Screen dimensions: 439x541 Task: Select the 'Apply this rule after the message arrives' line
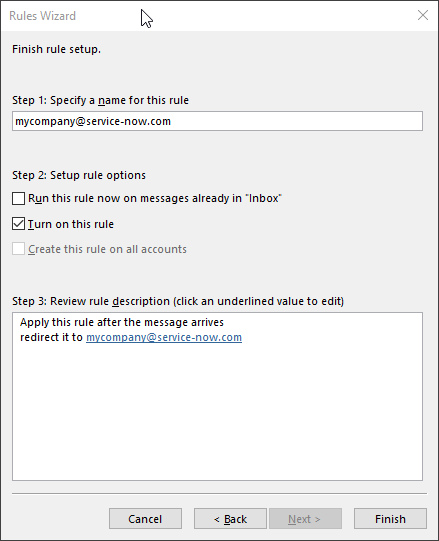click(122, 322)
